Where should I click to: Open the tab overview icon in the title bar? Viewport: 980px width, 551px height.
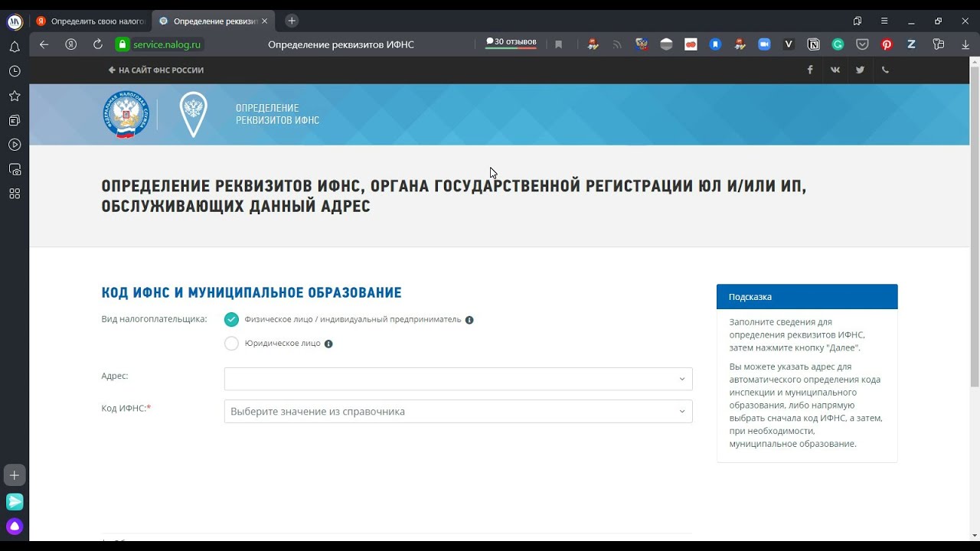(x=857, y=21)
